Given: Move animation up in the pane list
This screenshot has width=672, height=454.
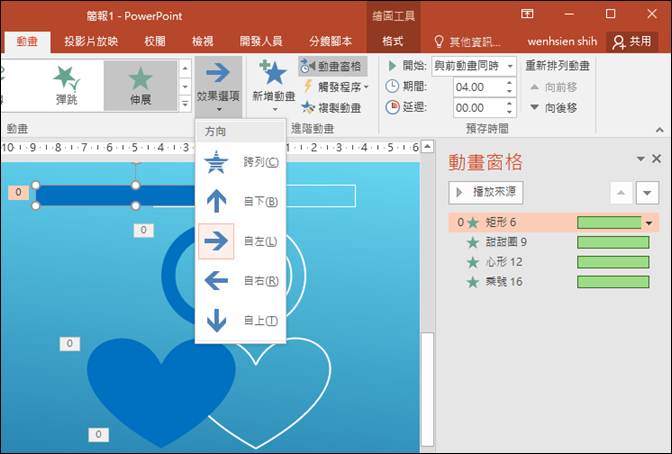Looking at the screenshot, I should pyautogui.click(x=621, y=192).
